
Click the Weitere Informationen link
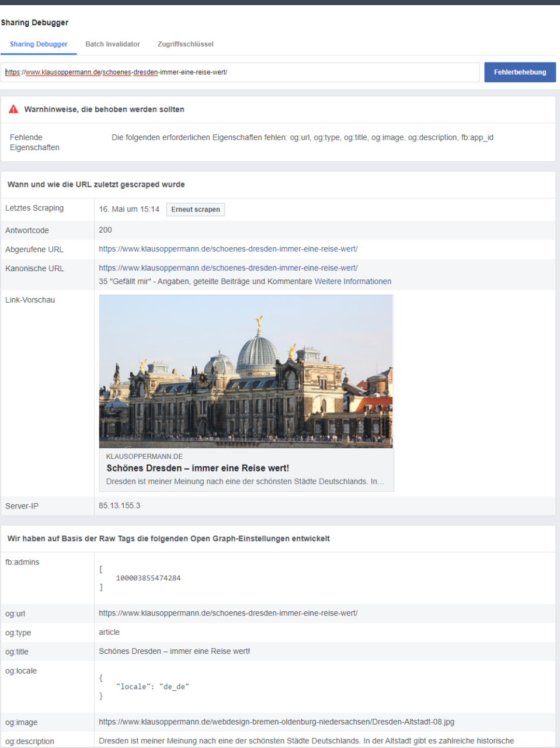353,282
